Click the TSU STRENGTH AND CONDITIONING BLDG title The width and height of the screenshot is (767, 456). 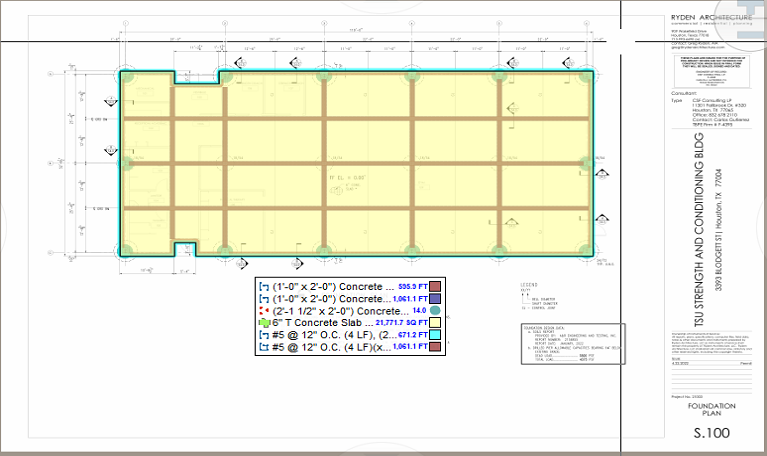click(699, 230)
